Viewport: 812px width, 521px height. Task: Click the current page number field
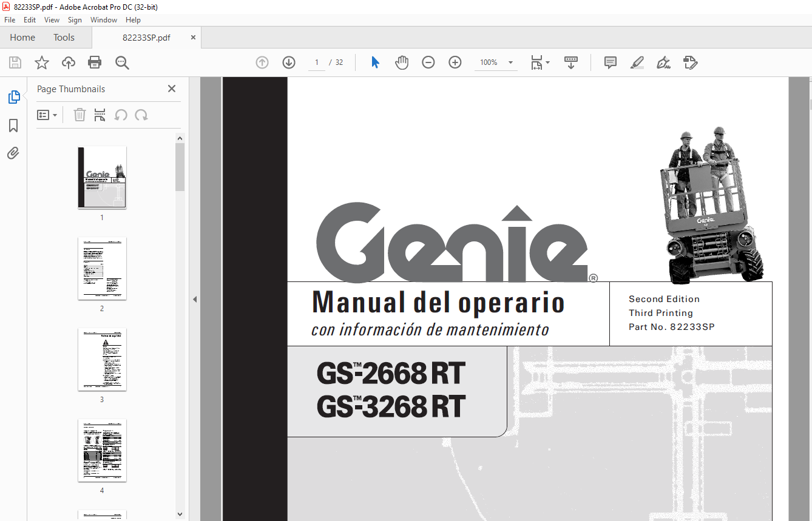pyautogui.click(x=317, y=62)
